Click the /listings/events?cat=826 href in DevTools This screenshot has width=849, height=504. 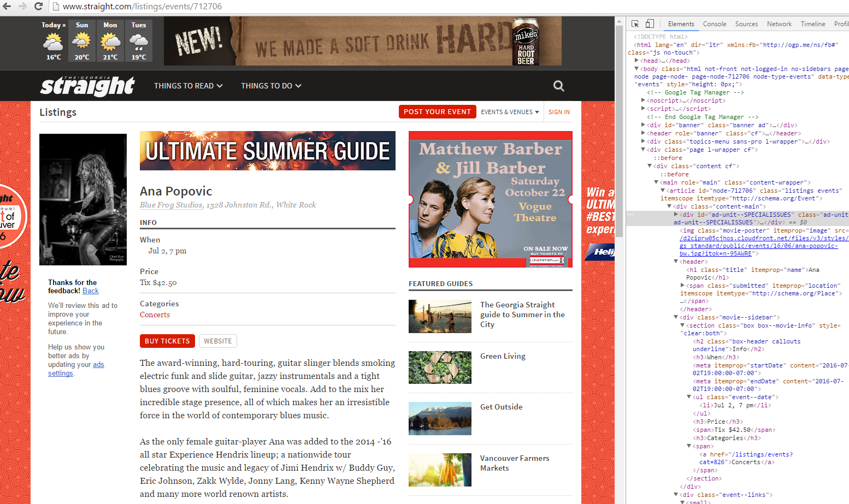pyautogui.click(x=746, y=458)
